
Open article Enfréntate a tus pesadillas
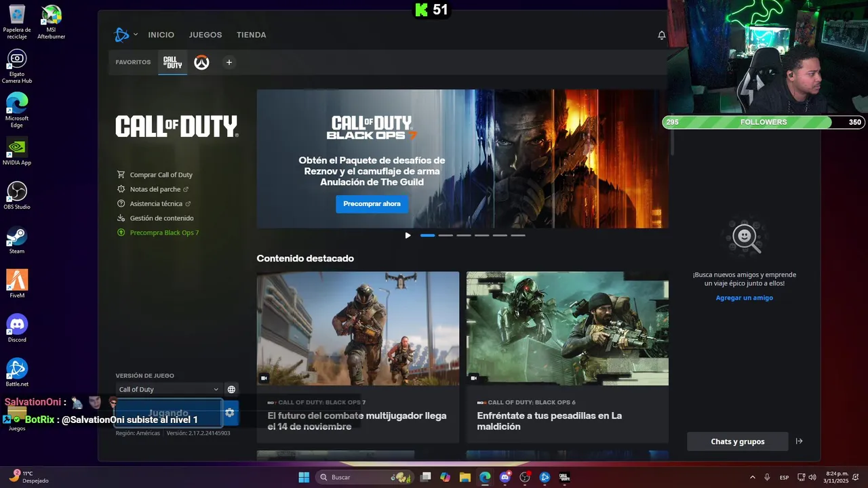point(549,421)
